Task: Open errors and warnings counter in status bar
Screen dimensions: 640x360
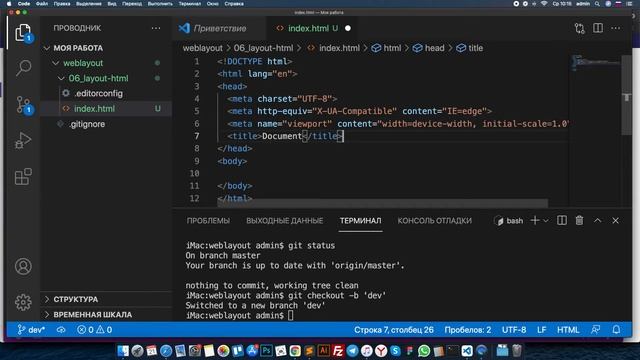Action: pyautogui.click(x=95, y=330)
